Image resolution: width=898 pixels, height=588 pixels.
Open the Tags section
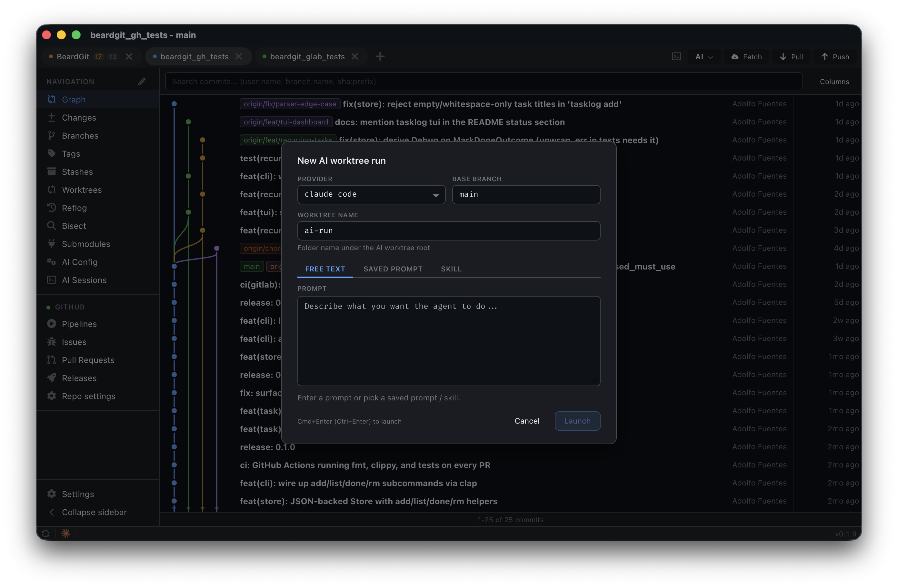(x=98, y=154)
